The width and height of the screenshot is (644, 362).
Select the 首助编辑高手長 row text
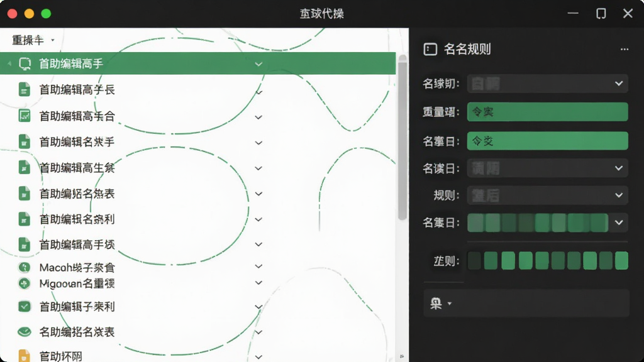click(x=77, y=90)
